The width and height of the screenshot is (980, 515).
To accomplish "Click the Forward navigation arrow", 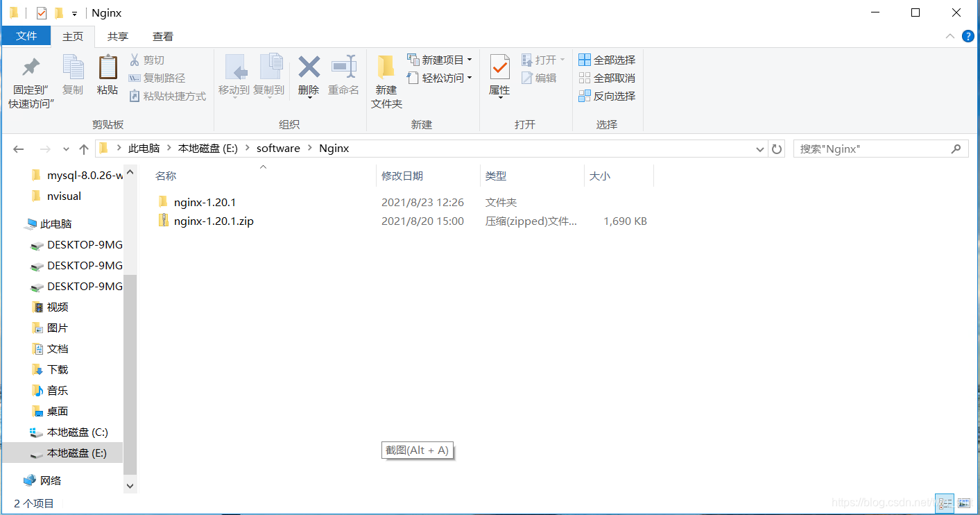I will (45, 149).
